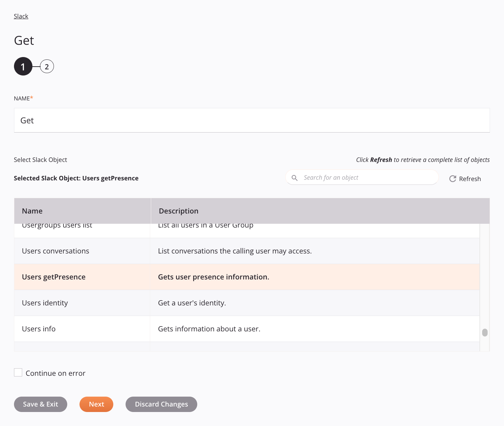504x426 pixels.
Task: Jump to step 2 of the wizard
Action: 47,67
